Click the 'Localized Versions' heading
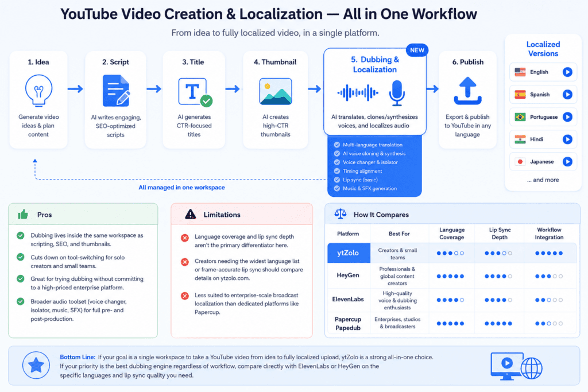Image resolution: width=588 pixels, height=392 pixels. pyautogui.click(x=543, y=49)
